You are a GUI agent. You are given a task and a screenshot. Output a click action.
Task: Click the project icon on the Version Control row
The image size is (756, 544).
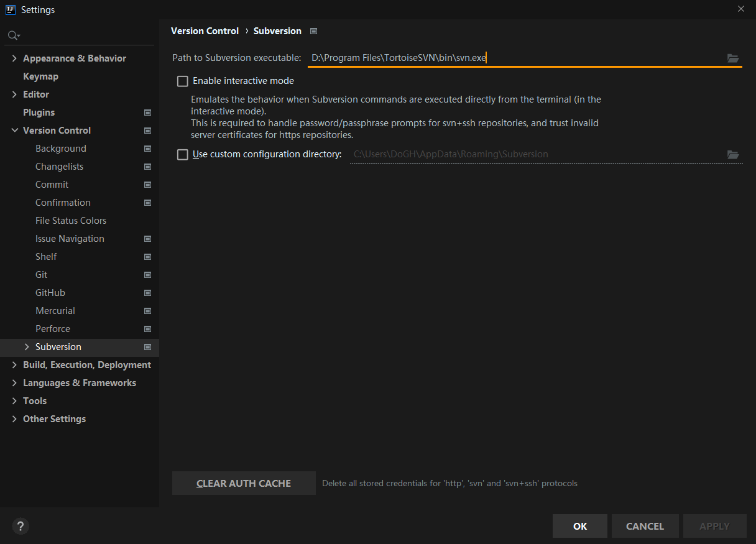point(147,131)
